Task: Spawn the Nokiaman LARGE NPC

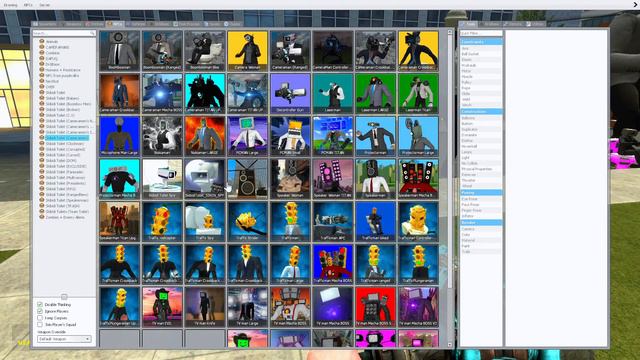Action: [x=205, y=136]
